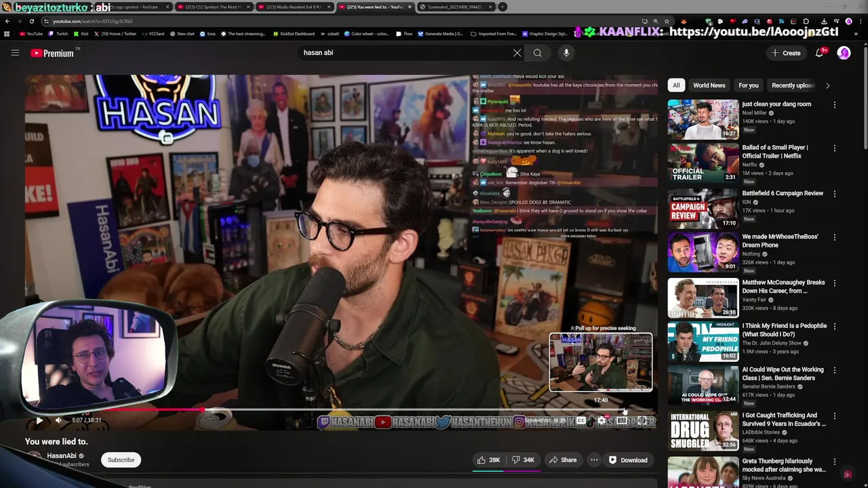Start voice search with the microphone icon
Viewport: 868px width, 488px height.
[x=566, y=53]
